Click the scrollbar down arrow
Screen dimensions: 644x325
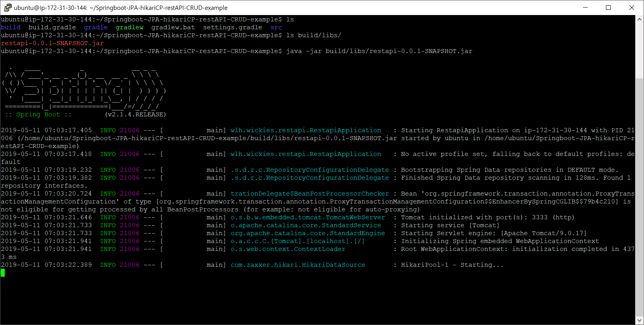[x=639, y=320]
